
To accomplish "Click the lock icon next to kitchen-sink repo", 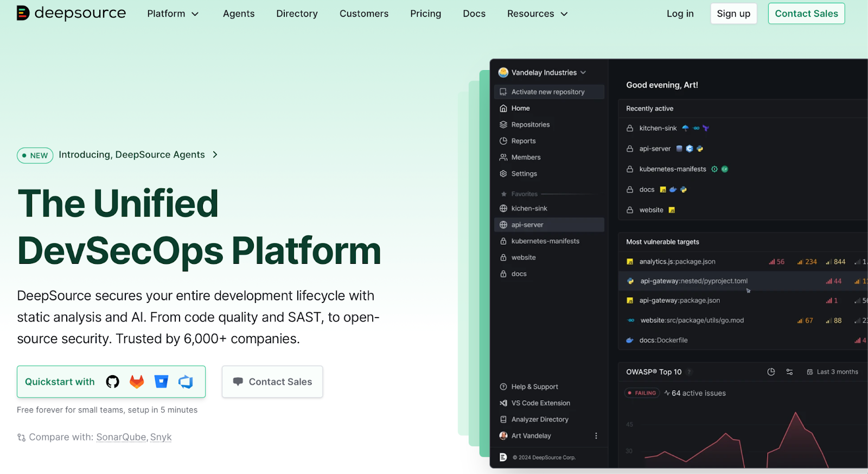I will [630, 128].
